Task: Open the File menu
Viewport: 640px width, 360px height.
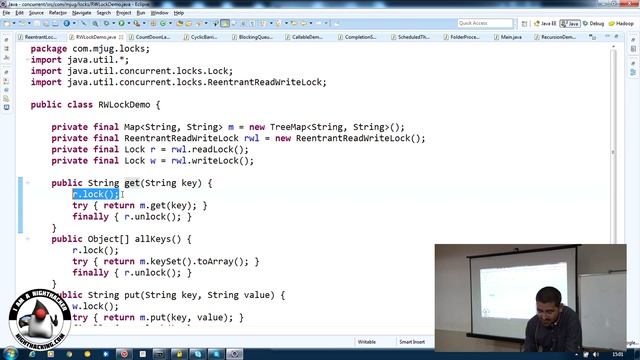Action: [x=6, y=13]
